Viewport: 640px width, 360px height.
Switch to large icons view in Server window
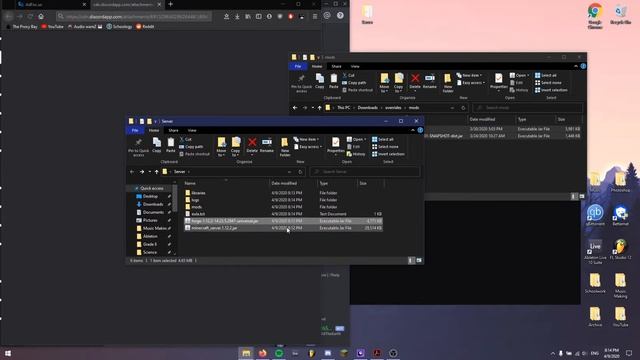419,260
